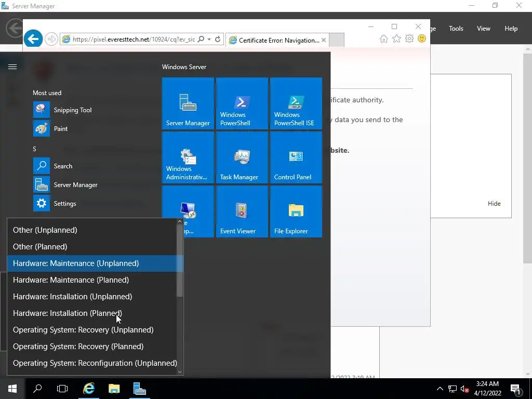Open the Internet Explorer Home icon
Viewport: 532px width, 399px height.
(x=384, y=38)
